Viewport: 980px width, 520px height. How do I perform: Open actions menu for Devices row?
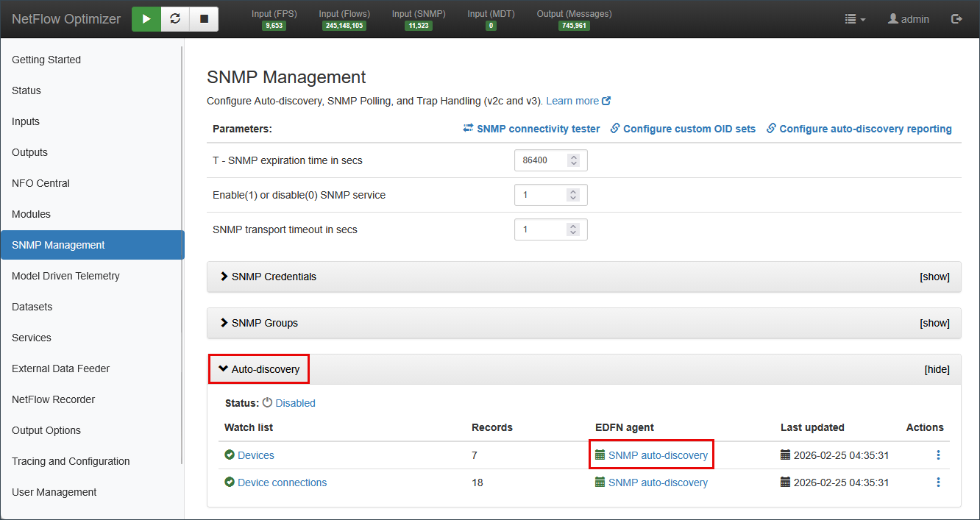(938, 455)
